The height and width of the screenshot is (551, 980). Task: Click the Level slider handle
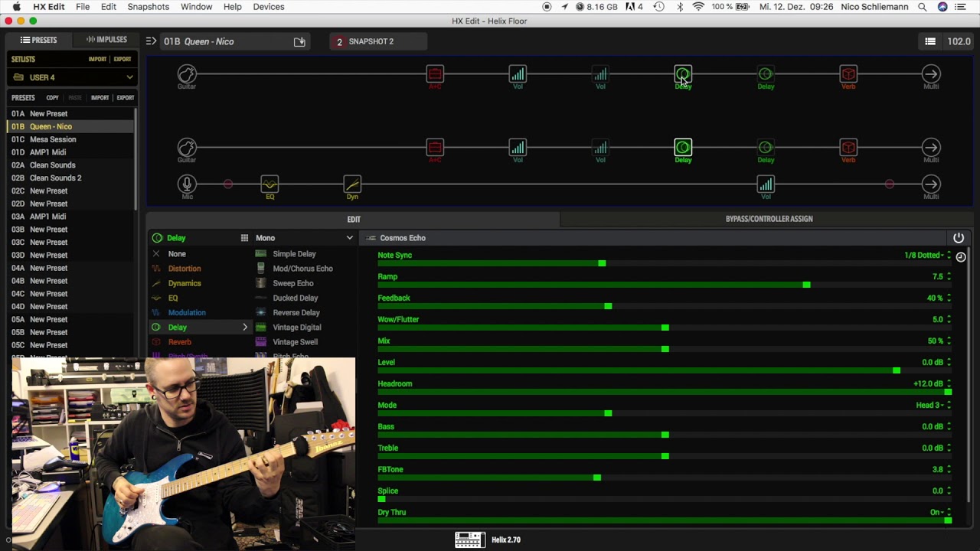(896, 370)
